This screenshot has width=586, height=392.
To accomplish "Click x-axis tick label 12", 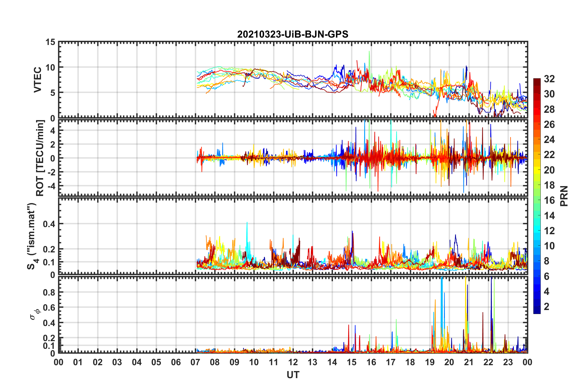I will tap(293, 362).
